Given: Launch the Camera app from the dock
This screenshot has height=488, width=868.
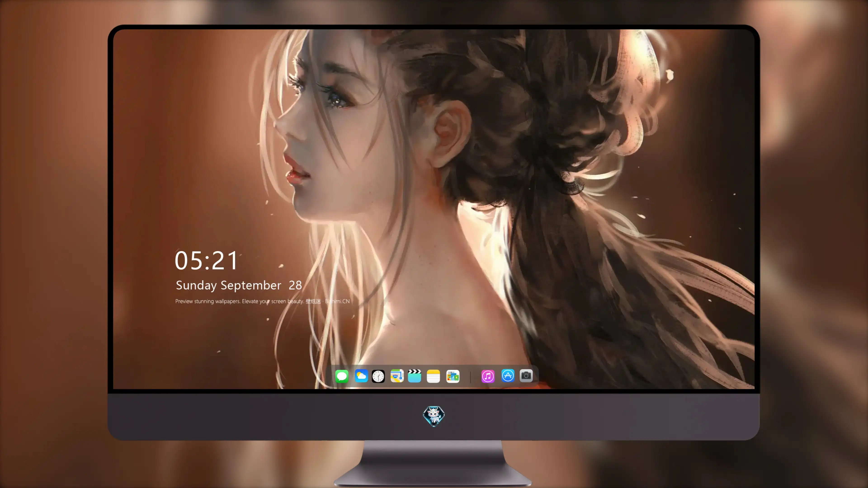Looking at the screenshot, I should click(x=526, y=375).
